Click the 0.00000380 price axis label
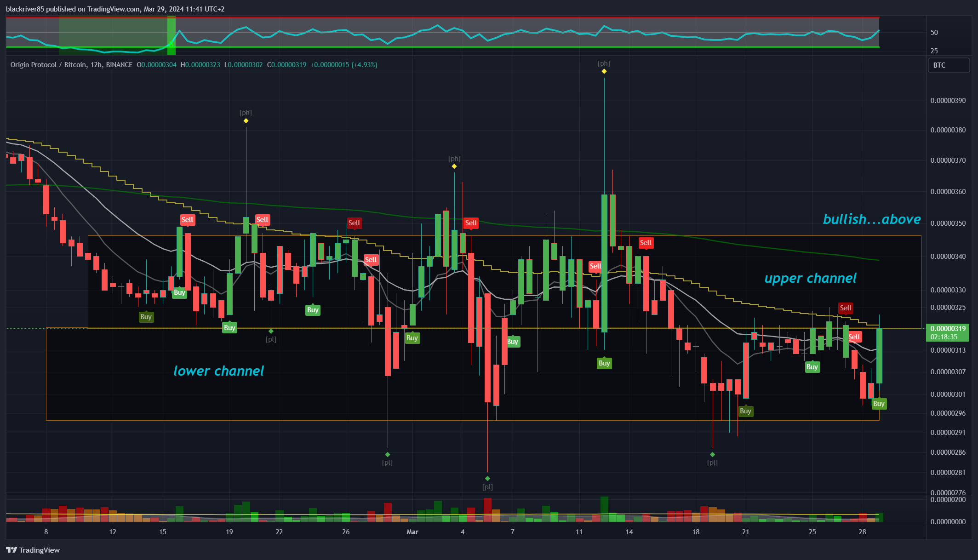Screen dimensions: 978x560 pyautogui.click(x=948, y=130)
